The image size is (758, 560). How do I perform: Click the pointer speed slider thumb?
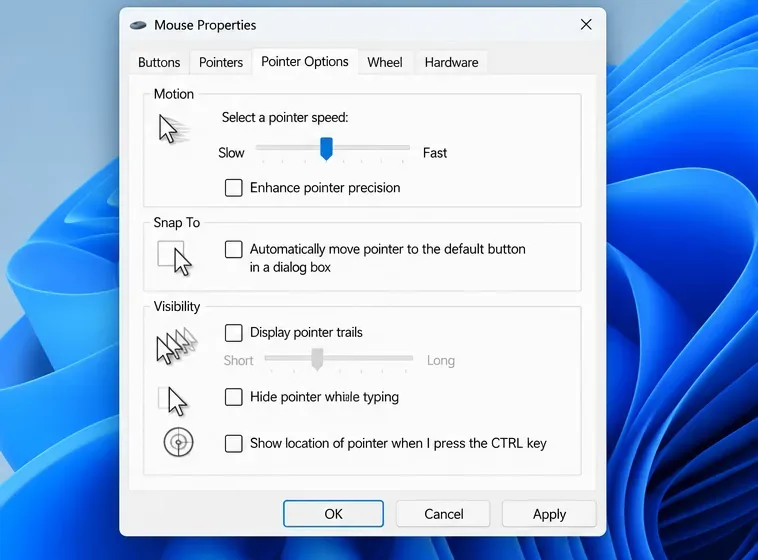click(x=326, y=148)
